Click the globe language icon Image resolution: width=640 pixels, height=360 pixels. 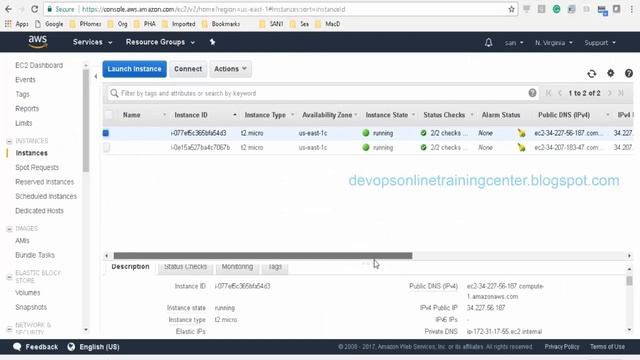click(x=71, y=347)
